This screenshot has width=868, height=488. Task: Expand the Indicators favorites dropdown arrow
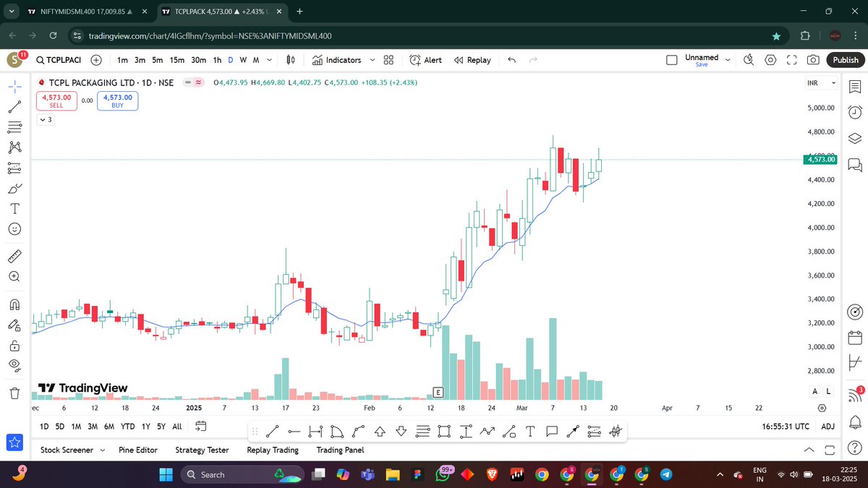point(373,60)
